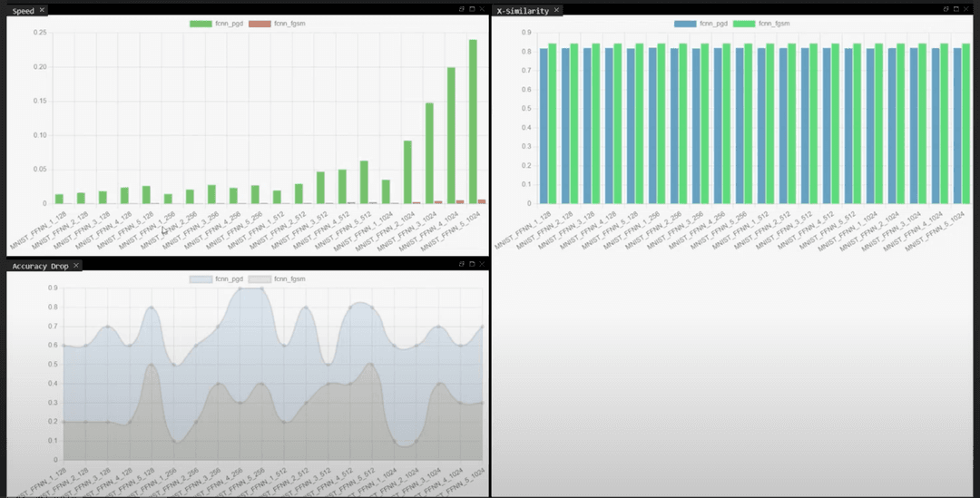Click the first blue bar in X-Similarity chart

[544, 126]
